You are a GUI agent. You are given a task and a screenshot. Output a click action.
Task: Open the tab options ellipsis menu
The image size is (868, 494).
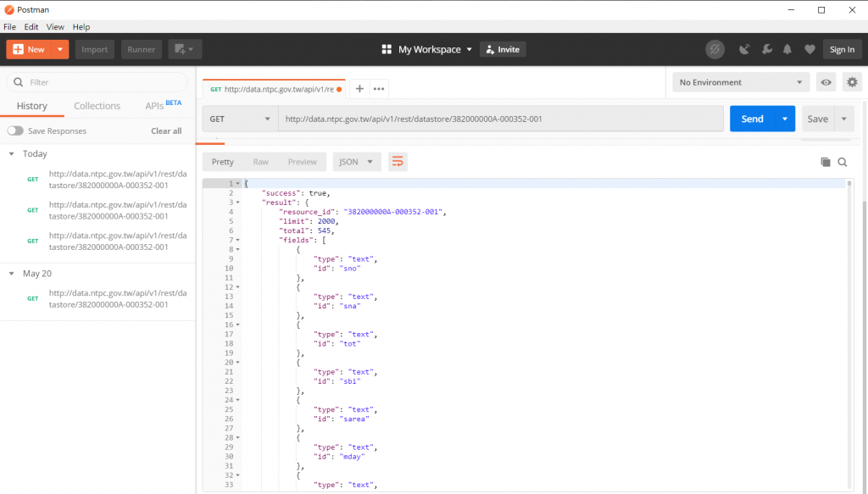(379, 88)
